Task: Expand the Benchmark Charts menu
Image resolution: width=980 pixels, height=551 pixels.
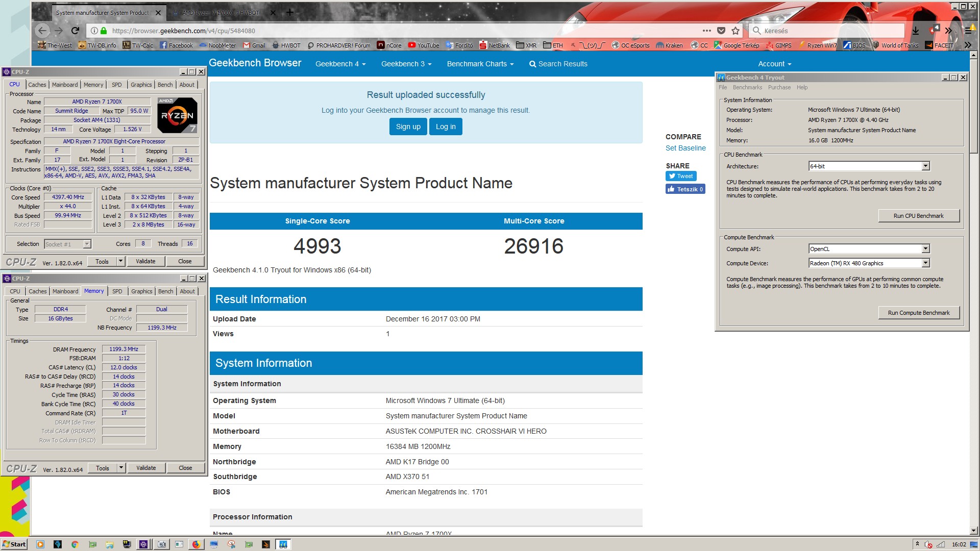Action: [x=480, y=64]
